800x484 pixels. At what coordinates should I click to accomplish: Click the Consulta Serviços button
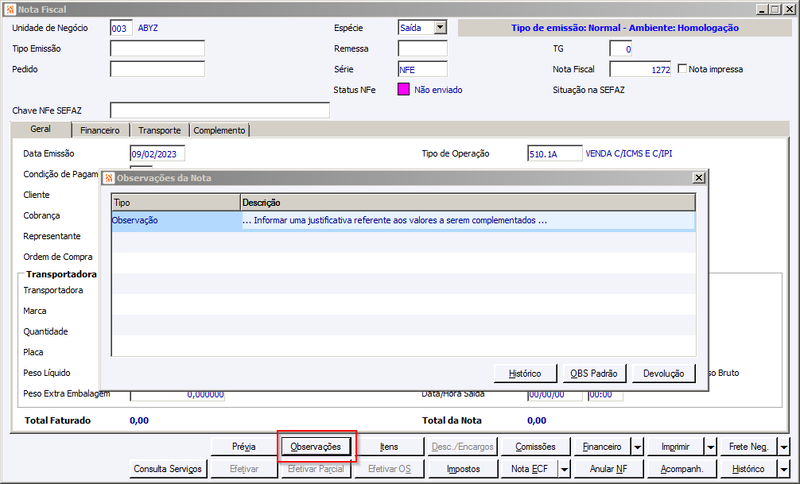[168, 469]
